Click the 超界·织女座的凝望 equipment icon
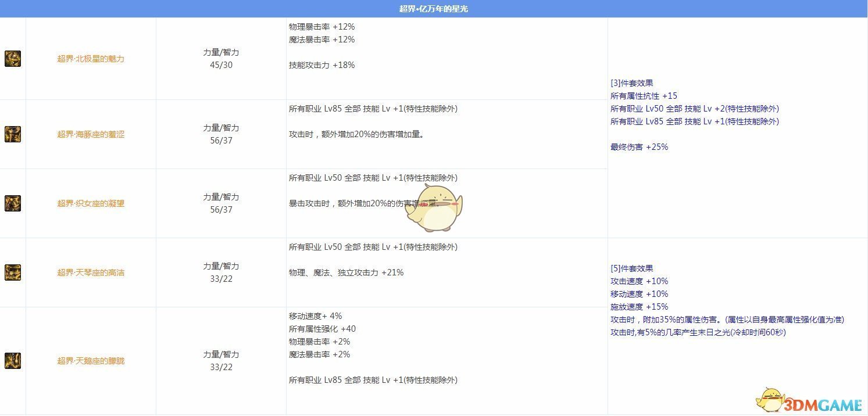The image size is (868, 416). [13, 203]
